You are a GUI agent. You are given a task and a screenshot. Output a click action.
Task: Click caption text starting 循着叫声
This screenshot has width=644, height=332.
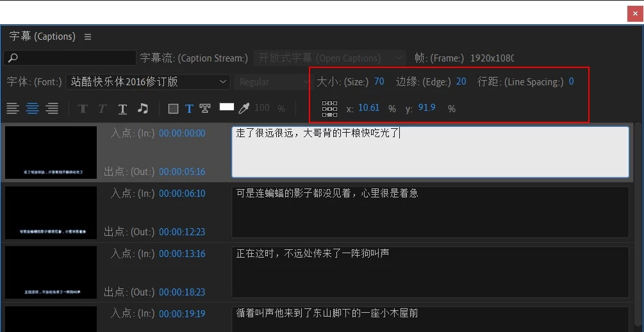430,319
